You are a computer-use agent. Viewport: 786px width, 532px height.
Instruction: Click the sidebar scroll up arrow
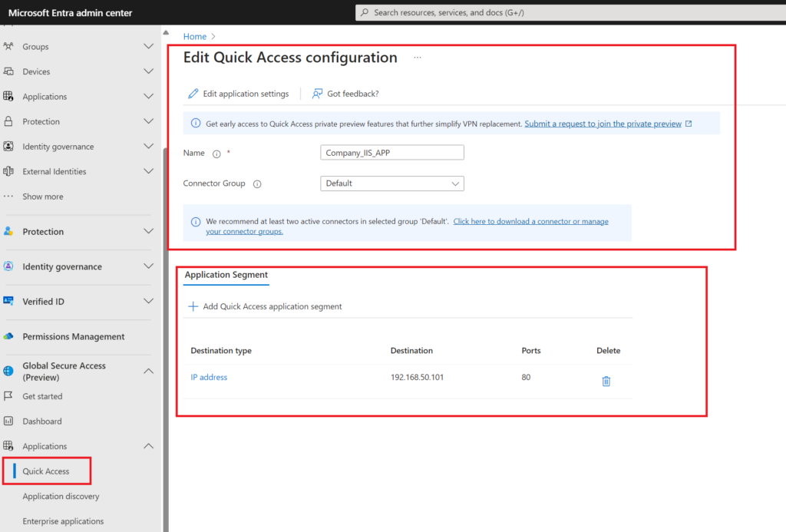tap(166, 32)
